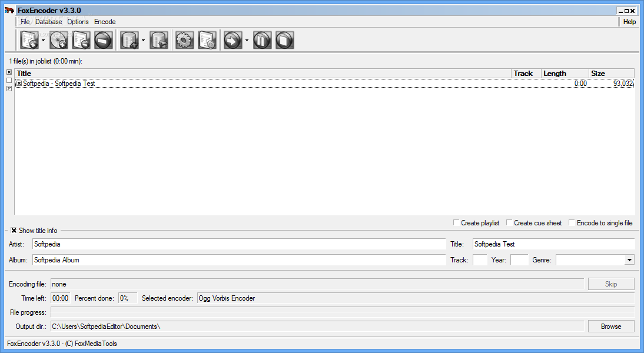The image size is (644, 353).
Task: Click the Output dir path field
Action: 317,327
